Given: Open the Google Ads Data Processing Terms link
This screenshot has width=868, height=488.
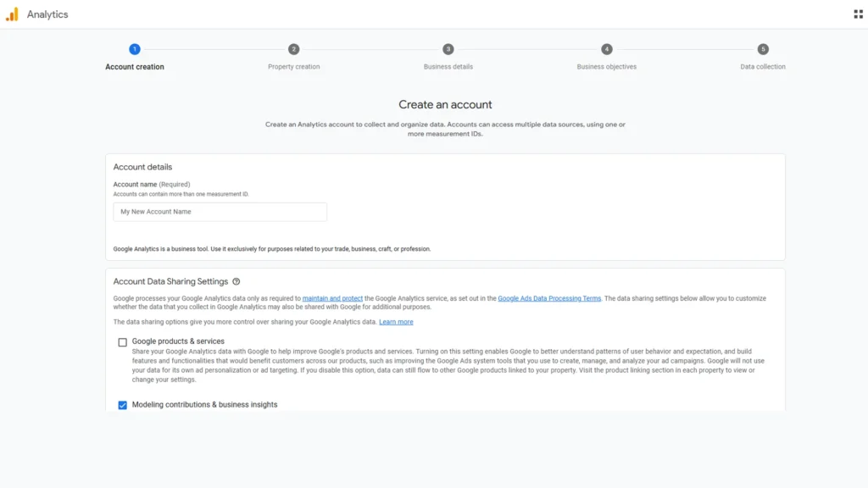Looking at the screenshot, I should 550,297.
